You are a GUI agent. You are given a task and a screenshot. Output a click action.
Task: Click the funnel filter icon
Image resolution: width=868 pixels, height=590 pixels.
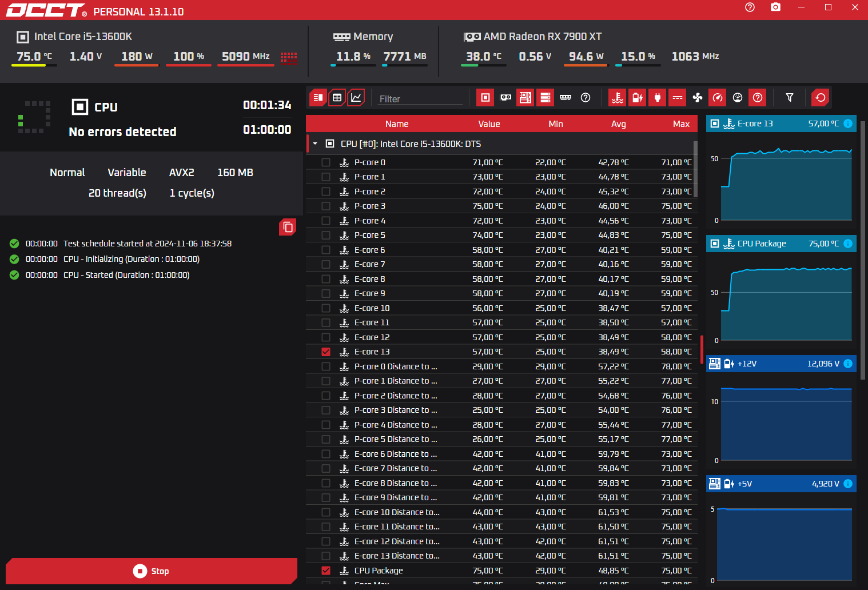(790, 98)
